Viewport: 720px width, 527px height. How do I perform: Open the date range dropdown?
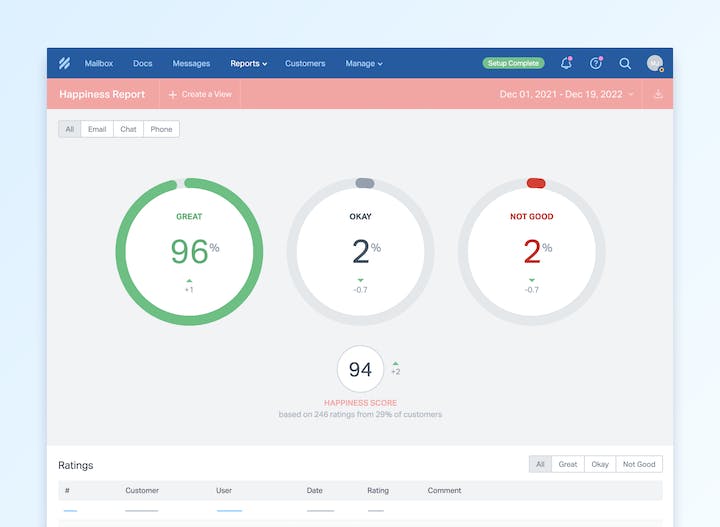[566, 94]
